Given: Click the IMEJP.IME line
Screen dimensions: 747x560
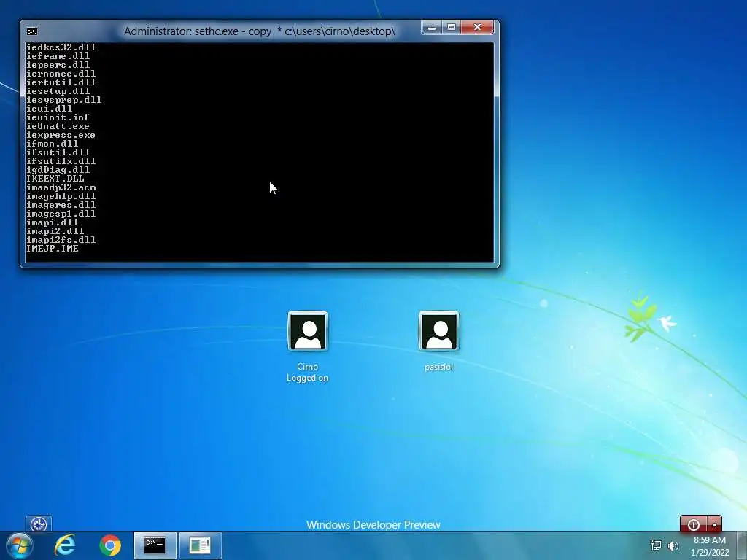Looking at the screenshot, I should pyautogui.click(x=53, y=249).
